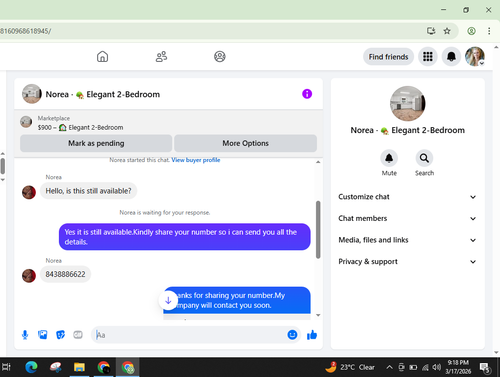Image resolution: width=500 pixels, height=377 pixels.
Task: Click Norea's avatar beside the phone number message
Action: (x=29, y=276)
